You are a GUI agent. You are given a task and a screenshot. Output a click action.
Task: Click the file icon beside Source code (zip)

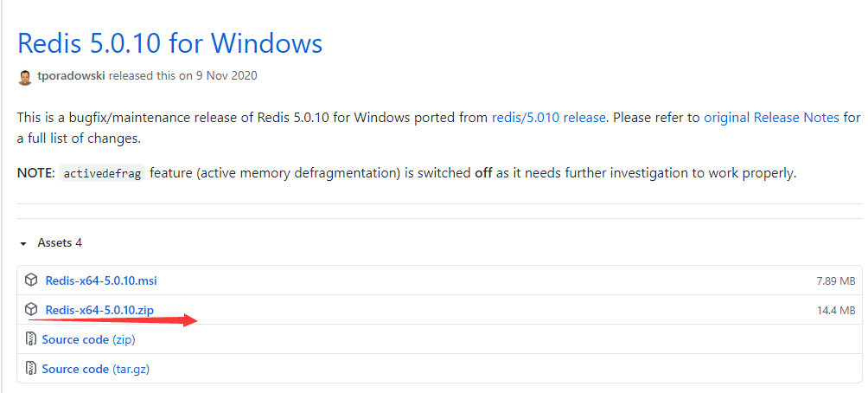(31, 339)
